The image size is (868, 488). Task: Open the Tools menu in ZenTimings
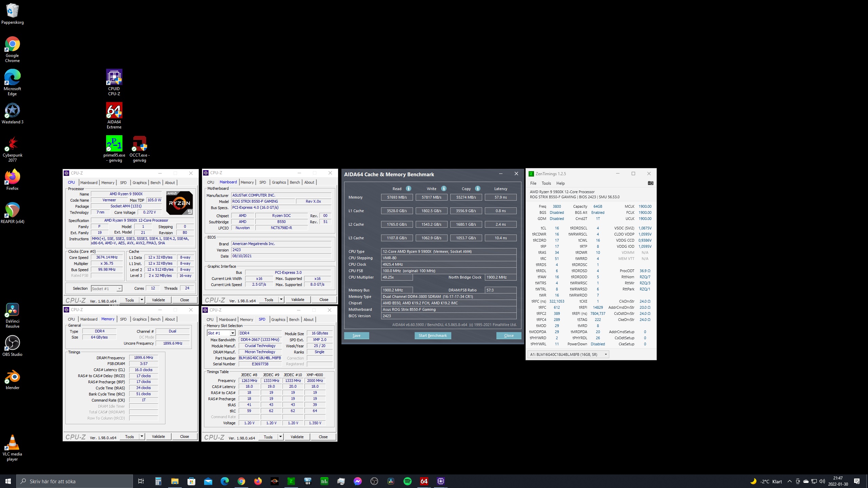(x=546, y=183)
